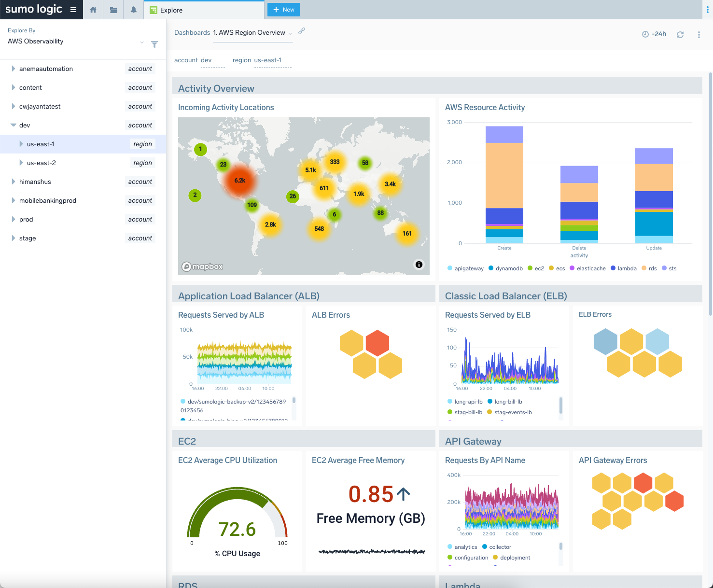Refresh the dashboard

(x=680, y=35)
